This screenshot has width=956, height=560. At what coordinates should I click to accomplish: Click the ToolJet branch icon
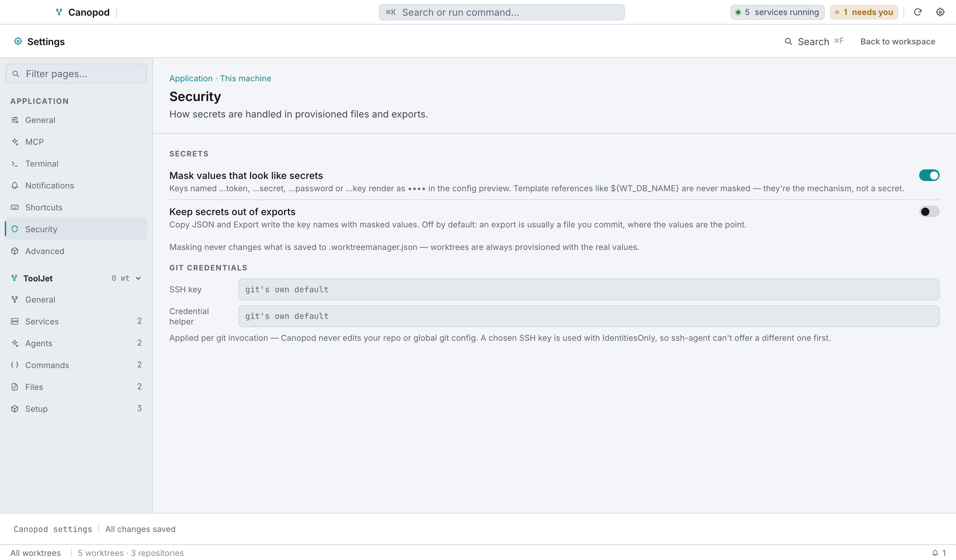coord(14,278)
